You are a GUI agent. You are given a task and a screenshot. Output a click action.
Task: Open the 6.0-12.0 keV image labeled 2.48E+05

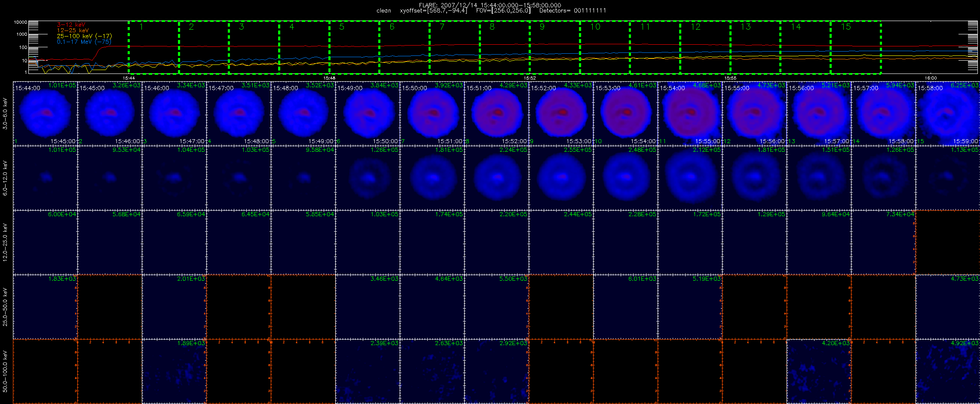(626, 178)
